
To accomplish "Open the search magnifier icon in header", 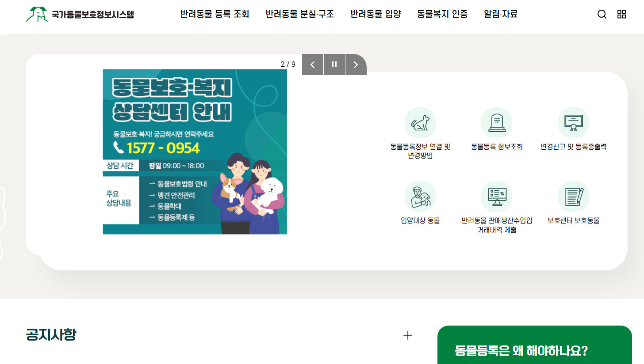I will point(602,14).
